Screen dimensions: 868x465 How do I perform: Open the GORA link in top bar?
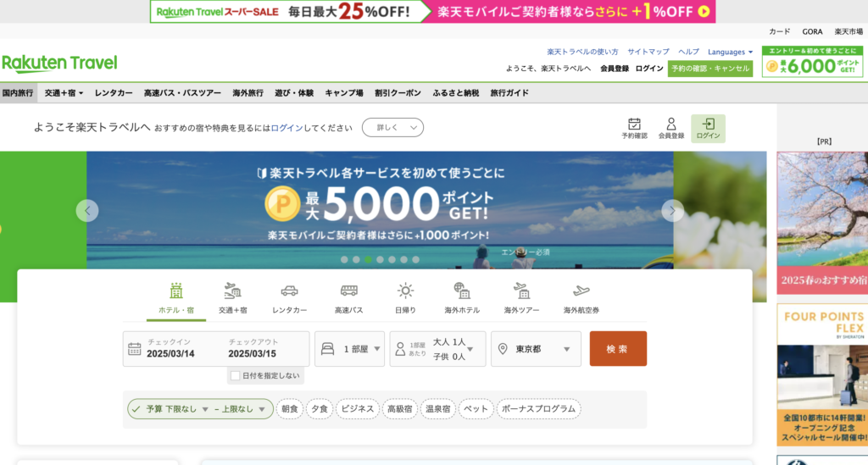point(812,31)
